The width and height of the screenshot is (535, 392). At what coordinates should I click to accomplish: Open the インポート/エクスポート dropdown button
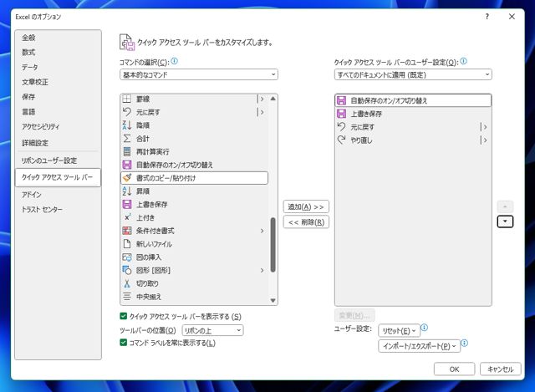[x=419, y=346]
